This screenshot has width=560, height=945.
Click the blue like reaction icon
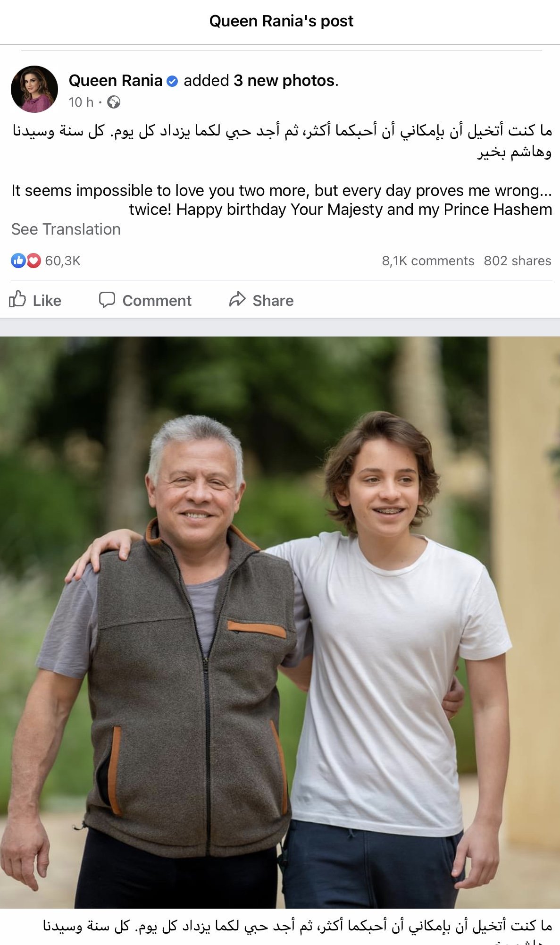pos(18,261)
